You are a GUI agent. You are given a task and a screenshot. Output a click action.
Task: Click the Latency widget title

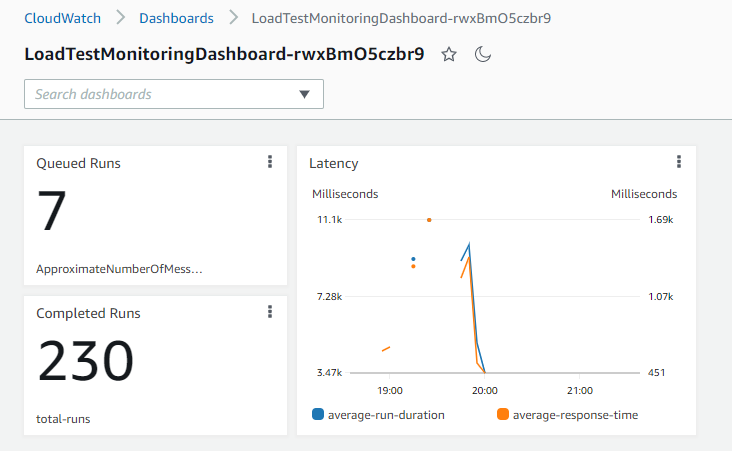point(334,163)
